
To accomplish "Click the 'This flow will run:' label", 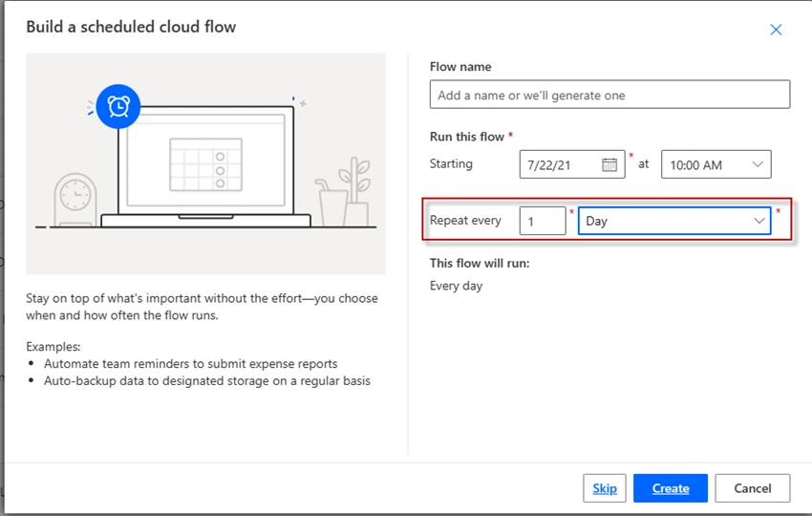I will point(480,263).
